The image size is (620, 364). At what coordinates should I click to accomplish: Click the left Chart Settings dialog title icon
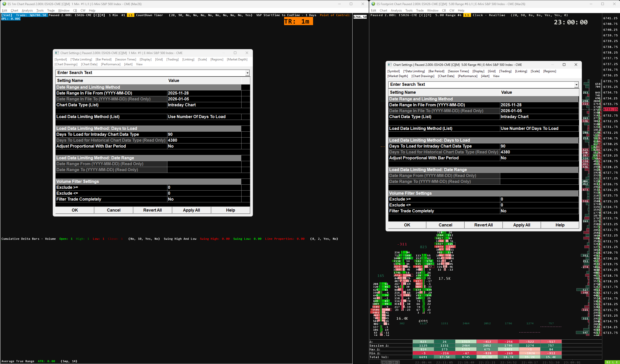pyautogui.click(x=57, y=53)
